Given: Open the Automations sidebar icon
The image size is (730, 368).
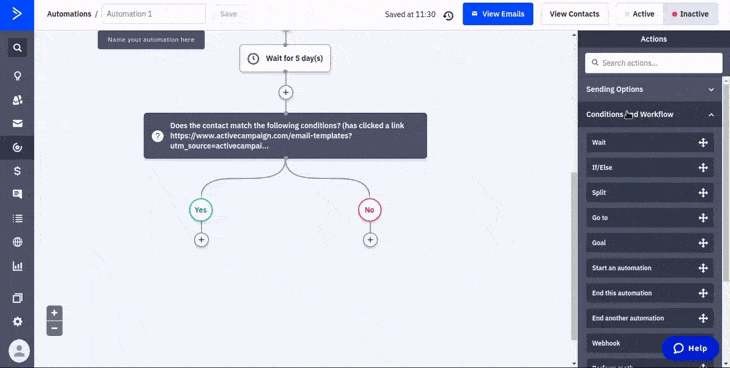Looking at the screenshot, I should click(17, 148).
